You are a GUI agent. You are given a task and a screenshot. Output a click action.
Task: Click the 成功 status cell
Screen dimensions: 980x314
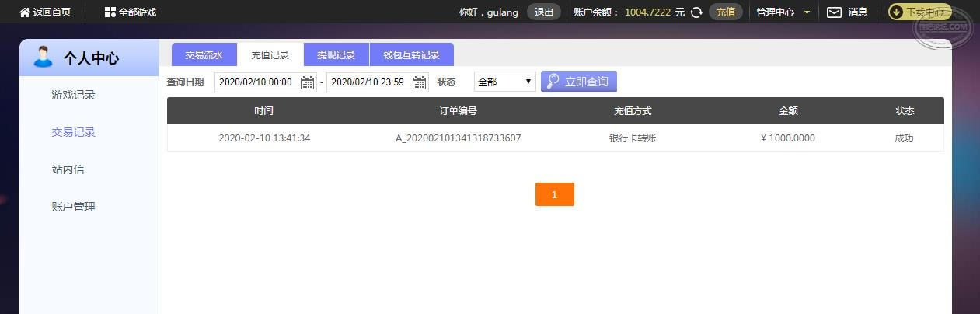(905, 138)
